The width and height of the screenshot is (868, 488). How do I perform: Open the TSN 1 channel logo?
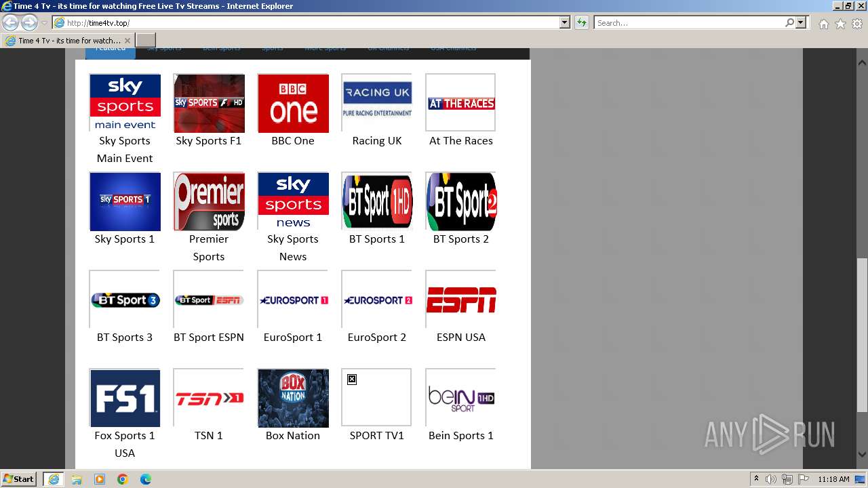(x=209, y=398)
